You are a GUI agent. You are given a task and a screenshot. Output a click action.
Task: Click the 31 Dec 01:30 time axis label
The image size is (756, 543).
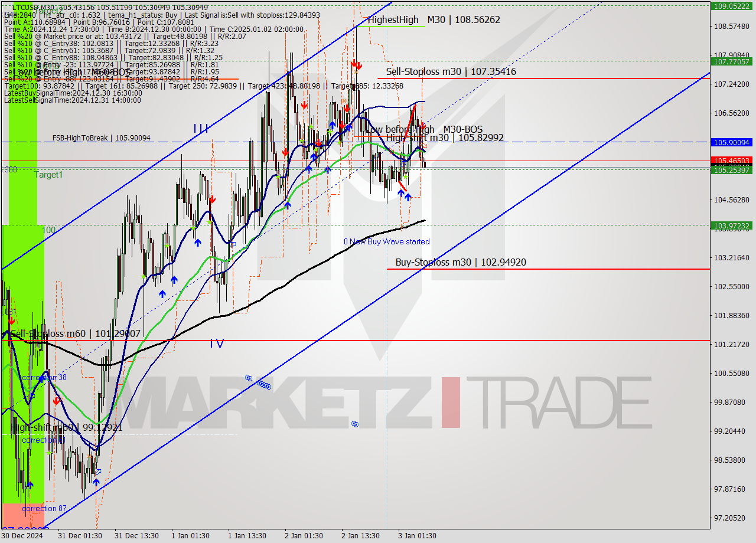[x=80, y=536]
